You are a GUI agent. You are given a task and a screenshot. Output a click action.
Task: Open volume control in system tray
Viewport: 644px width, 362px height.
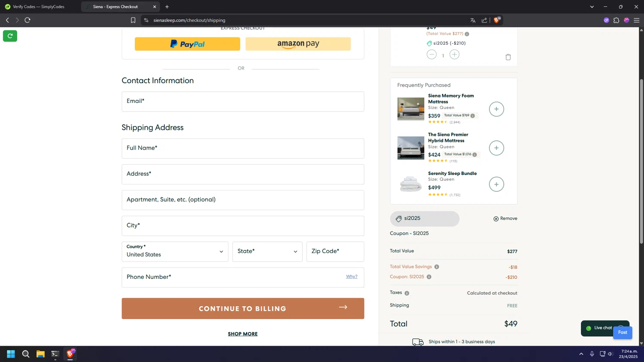[611, 354]
